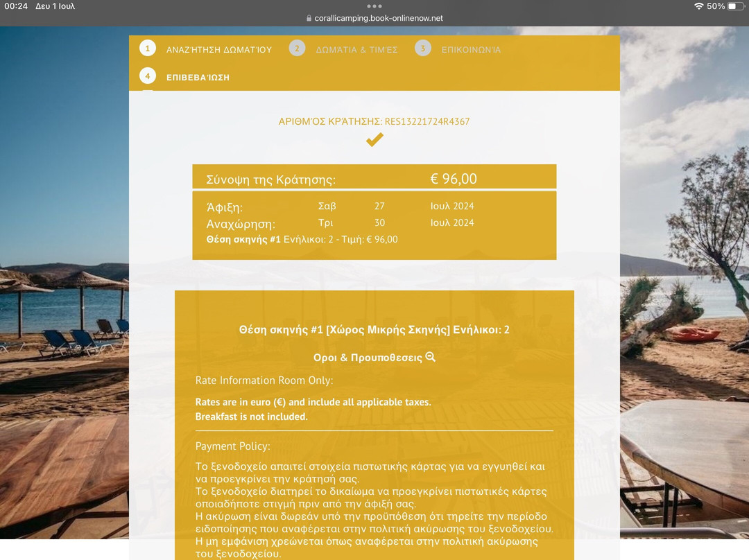Viewport: 749px width, 560px height.
Task: Select the ΕΠΙΒΕΒΑΊΩΣΗ step label
Action: [198, 78]
